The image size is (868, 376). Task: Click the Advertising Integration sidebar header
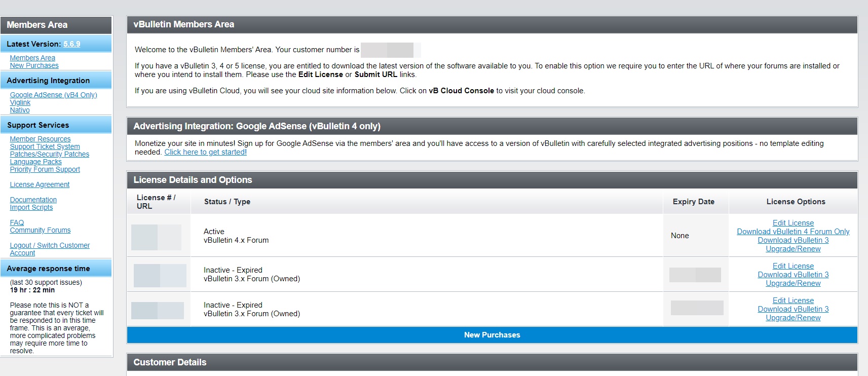point(56,80)
